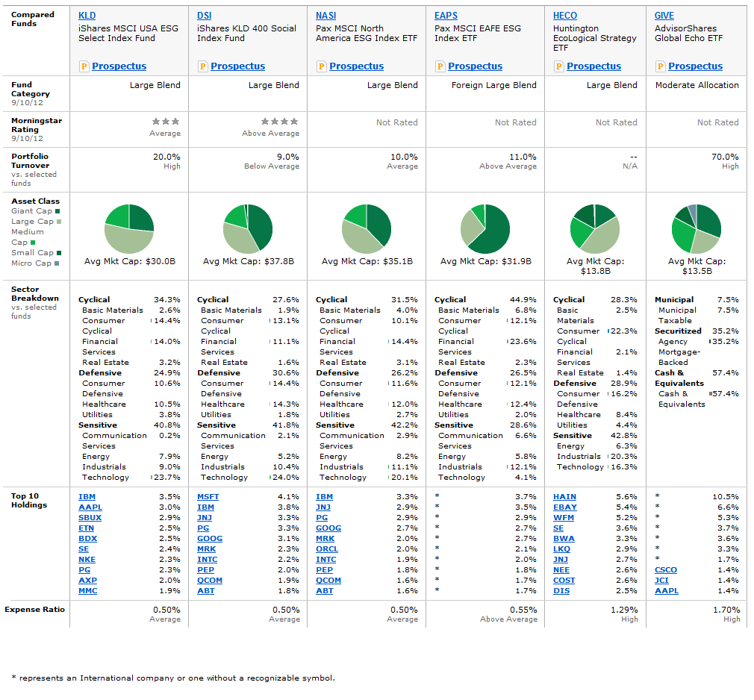Open the AXP holding link

(x=88, y=581)
